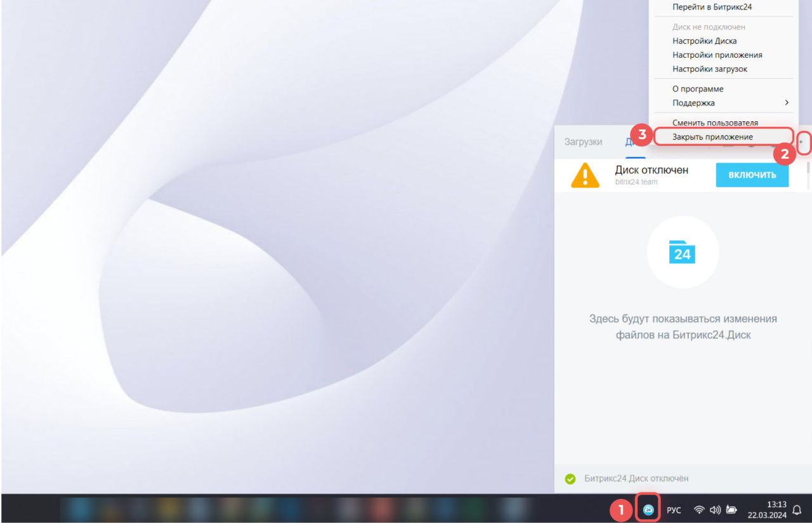
Task: Click the ВКЛЮЧИТЬ button
Action: coord(752,175)
